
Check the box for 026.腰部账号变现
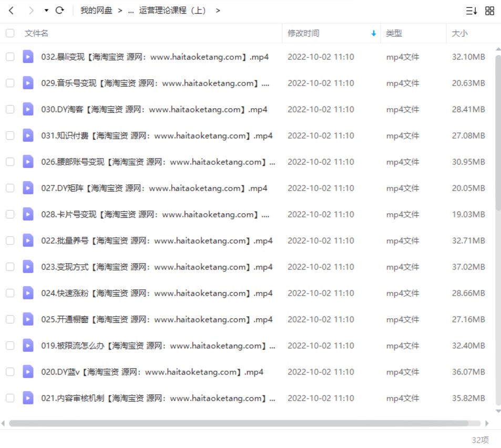point(10,162)
